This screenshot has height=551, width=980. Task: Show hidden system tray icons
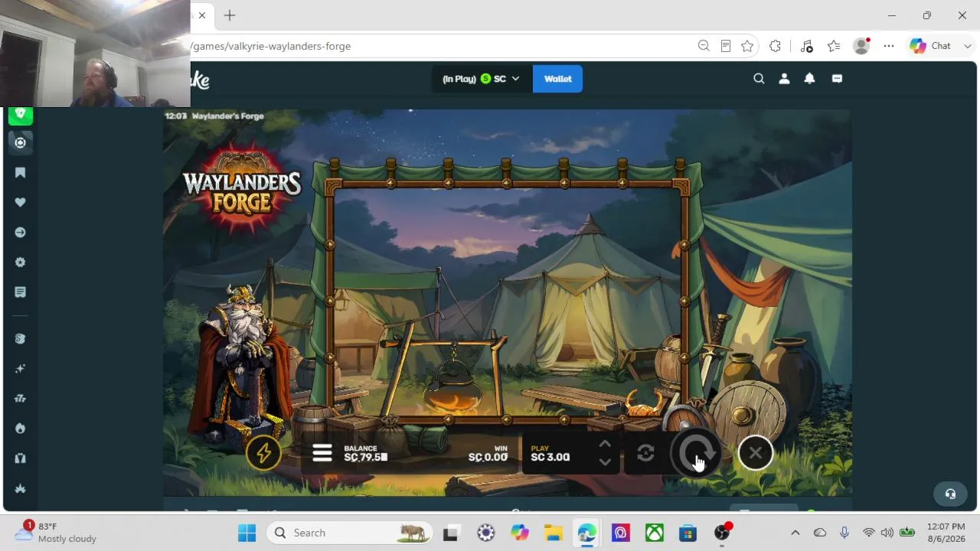pos(795,533)
